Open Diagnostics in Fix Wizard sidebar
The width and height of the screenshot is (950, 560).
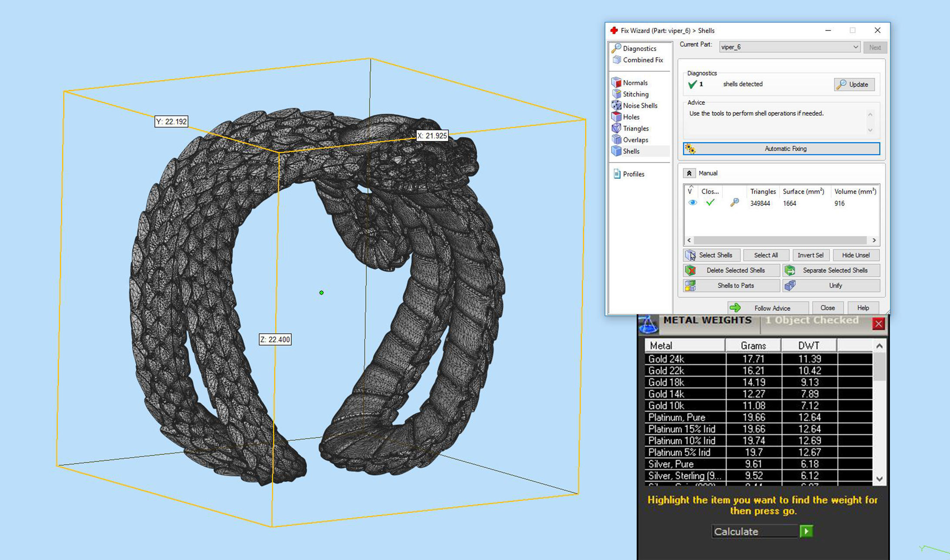pyautogui.click(x=634, y=48)
